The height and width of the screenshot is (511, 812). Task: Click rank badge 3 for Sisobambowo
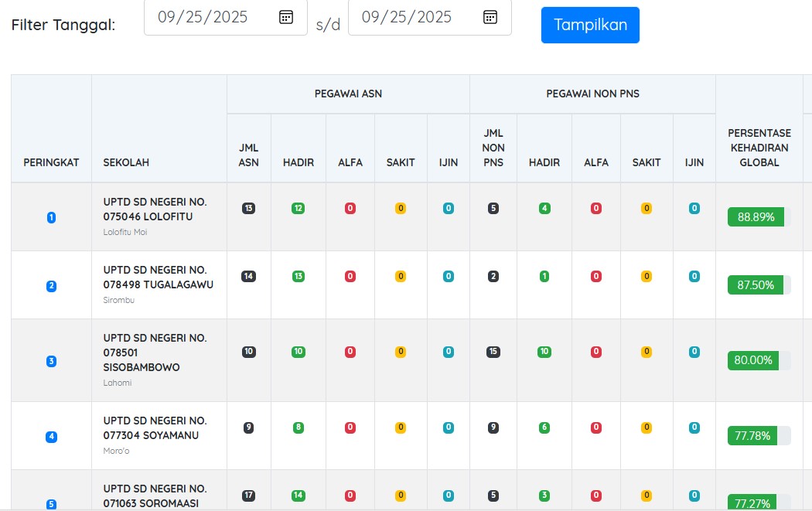pyautogui.click(x=52, y=361)
